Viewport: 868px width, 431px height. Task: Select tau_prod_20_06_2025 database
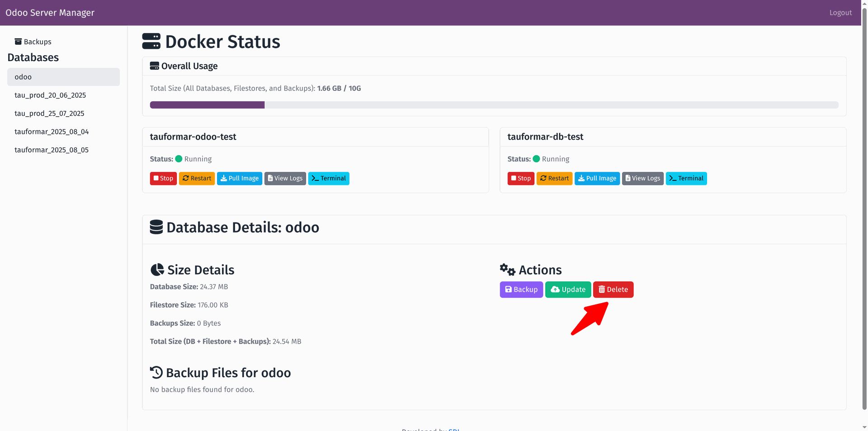[50, 95]
